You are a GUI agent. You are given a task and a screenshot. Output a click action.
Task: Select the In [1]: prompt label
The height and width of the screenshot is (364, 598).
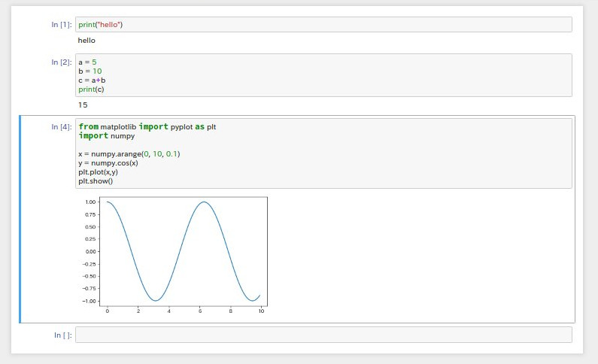point(62,24)
